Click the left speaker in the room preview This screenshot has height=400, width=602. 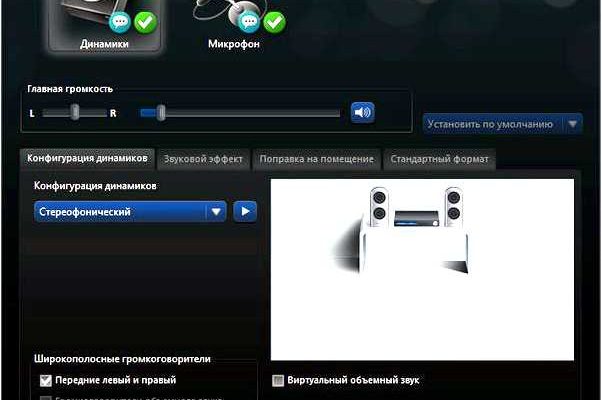(x=380, y=207)
